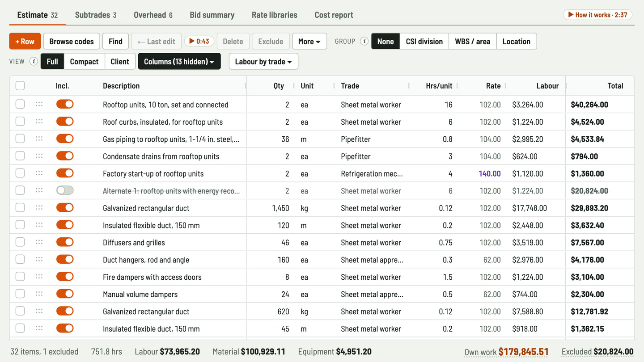The height and width of the screenshot is (362, 644).
Task: Click drag handle on Diffusers and grilles row
Action: point(39,242)
